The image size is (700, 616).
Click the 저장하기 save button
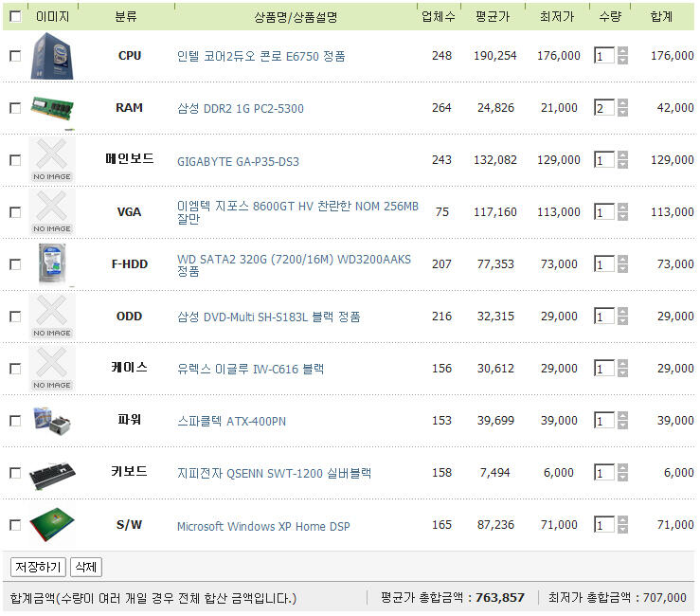[39, 568]
